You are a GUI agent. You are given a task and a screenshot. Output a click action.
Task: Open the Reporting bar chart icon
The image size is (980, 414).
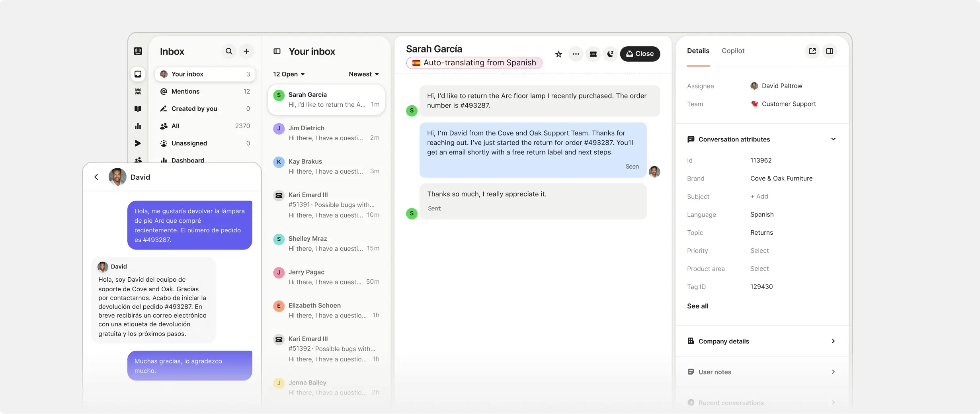tap(138, 126)
